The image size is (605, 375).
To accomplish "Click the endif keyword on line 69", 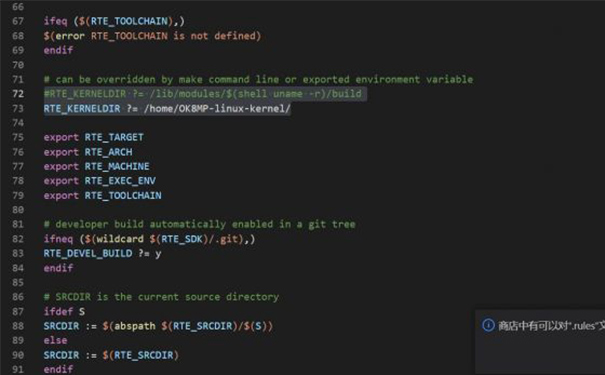I will pos(58,50).
